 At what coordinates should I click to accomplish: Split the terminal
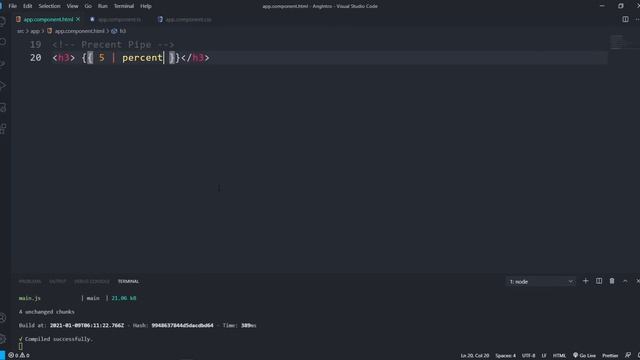[599, 281]
